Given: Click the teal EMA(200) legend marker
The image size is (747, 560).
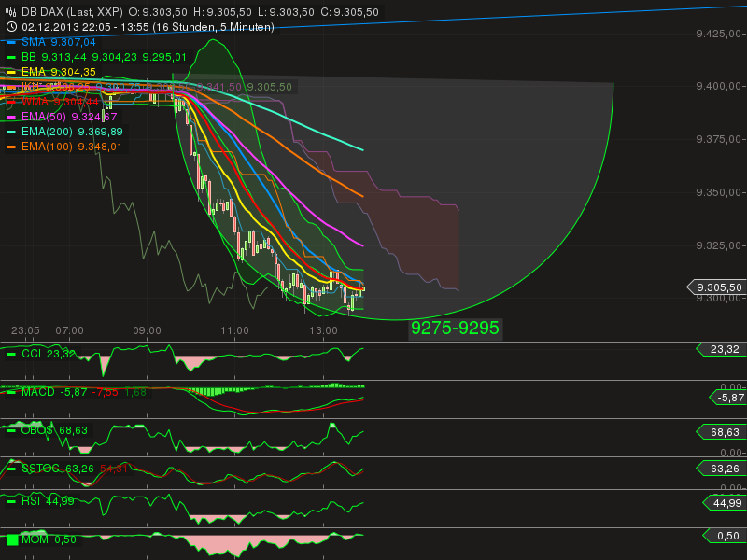Looking at the screenshot, I should [11, 131].
